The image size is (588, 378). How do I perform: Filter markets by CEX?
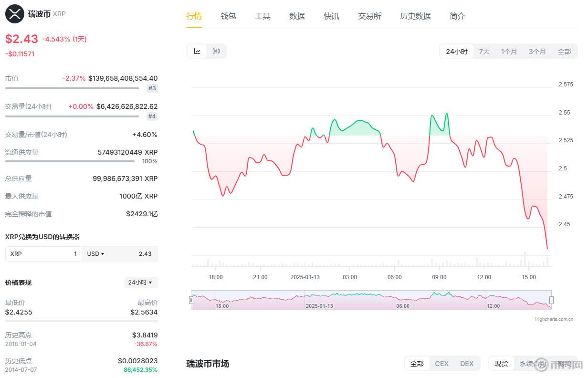click(441, 364)
